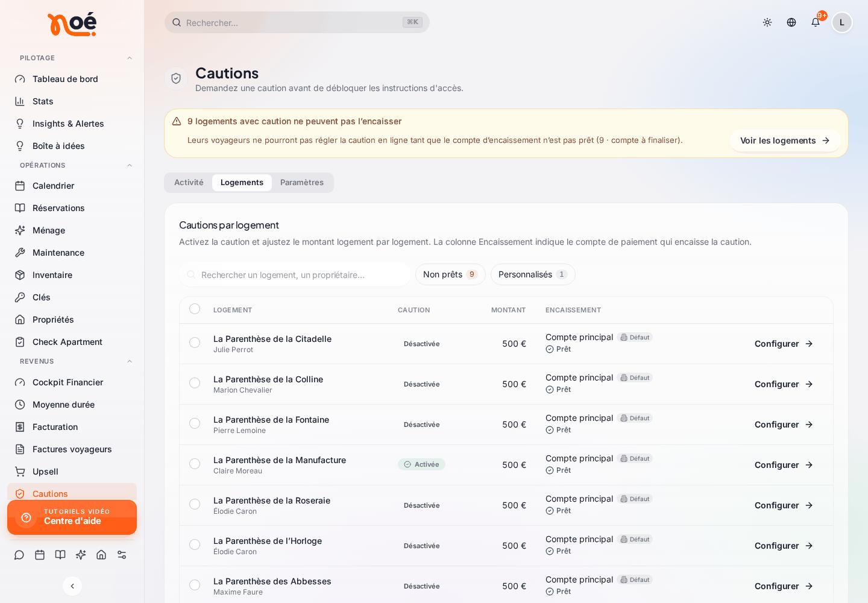Click the Rechercher global search field
This screenshot has height=603, width=868.
[x=297, y=22]
